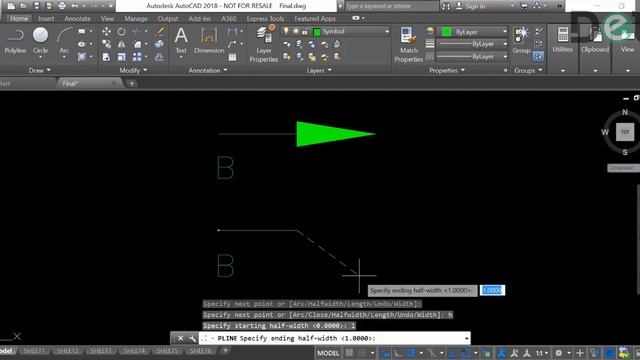The width and height of the screenshot is (640, 360).
Task: Select the Mirror tool
Action: 122,44
